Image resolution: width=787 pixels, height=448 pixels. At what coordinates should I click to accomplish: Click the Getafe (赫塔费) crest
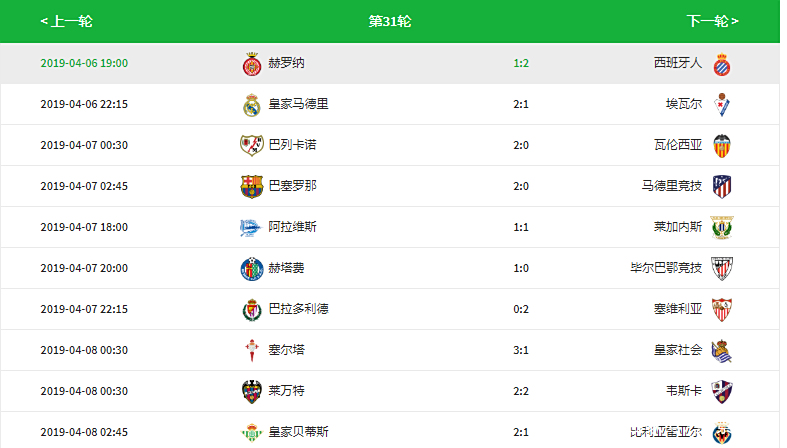tap(252, 268)
